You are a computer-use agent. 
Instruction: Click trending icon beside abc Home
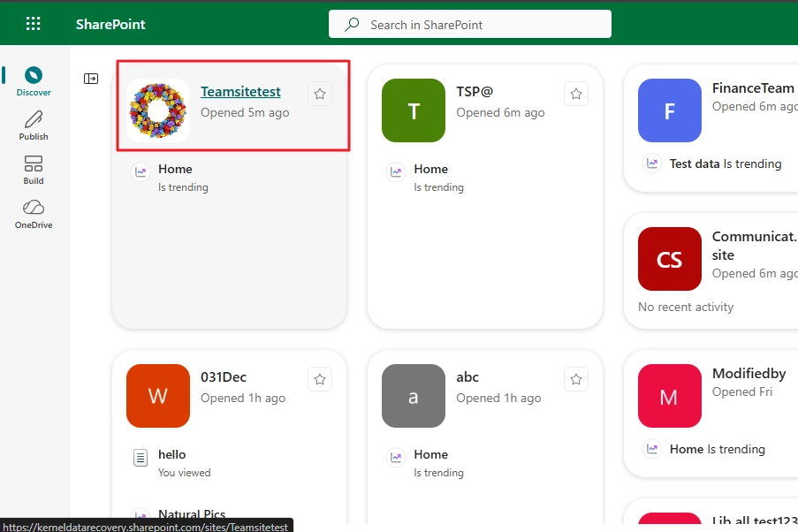pyautogui.click(x=396, y=458)
